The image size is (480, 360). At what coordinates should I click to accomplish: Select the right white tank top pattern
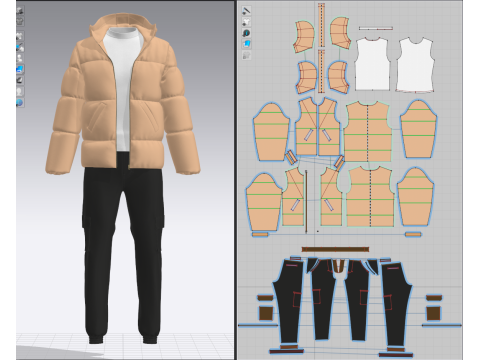pyautogui.click(x=415, y=65)
